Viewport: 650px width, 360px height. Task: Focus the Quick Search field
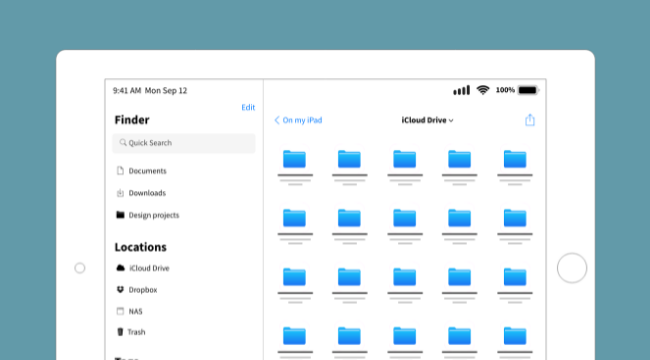[184, 143]
